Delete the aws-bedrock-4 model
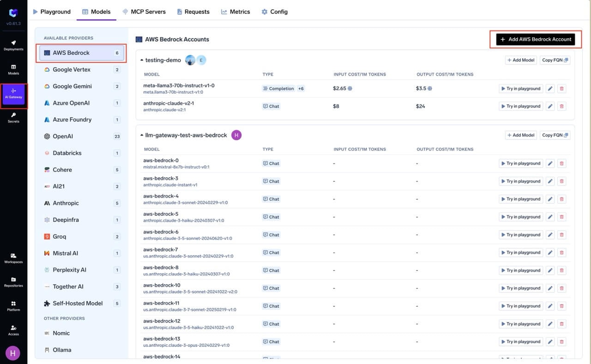The width and height of the screenshot is (591, 364). point(561,199)
